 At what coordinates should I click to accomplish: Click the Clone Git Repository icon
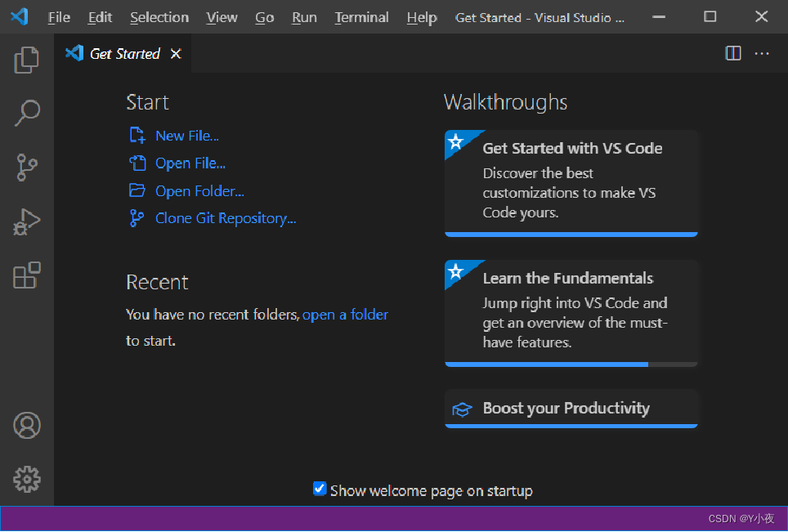(x=137, y=218)
